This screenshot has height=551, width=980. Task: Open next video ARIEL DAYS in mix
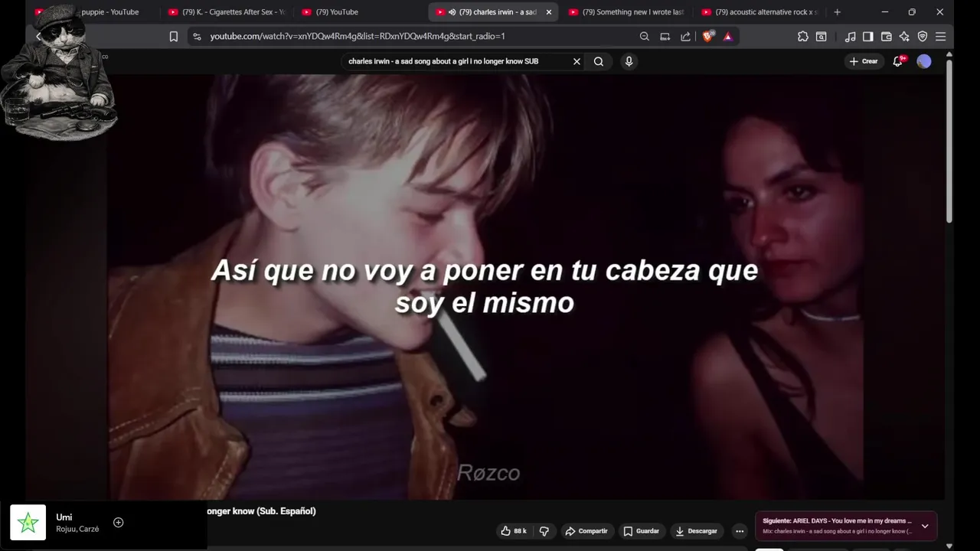tap(837, 520)
